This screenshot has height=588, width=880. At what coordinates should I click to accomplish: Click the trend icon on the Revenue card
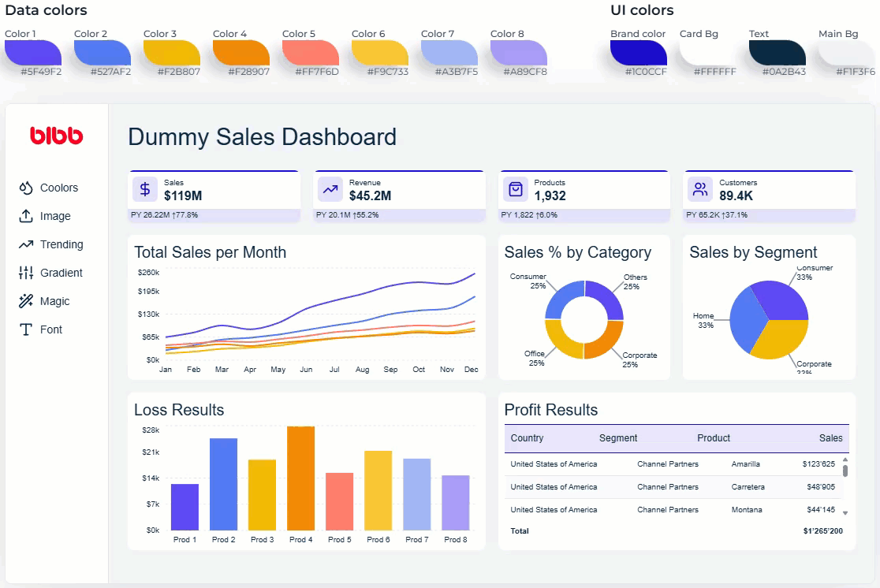coord(330,189)
